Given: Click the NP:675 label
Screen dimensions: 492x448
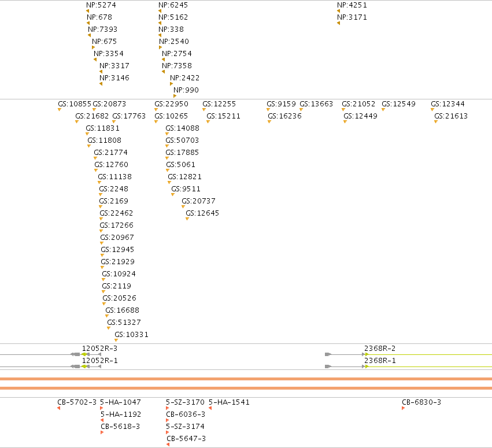Looking at the screenshot, I should click(104, 42).
